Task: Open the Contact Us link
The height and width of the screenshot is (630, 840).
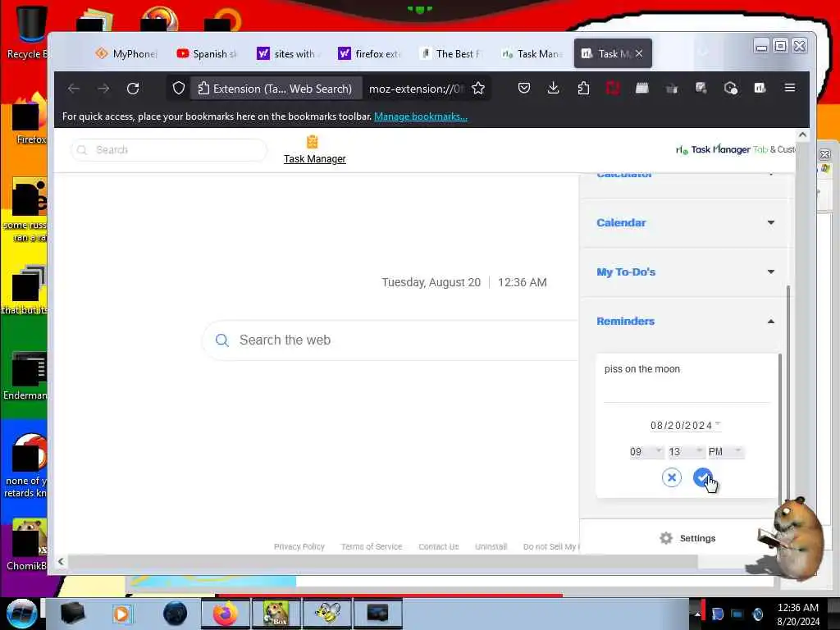Action: 439,546
